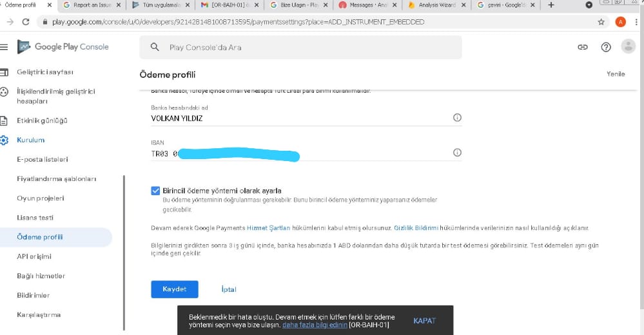This screenshot has width=644, height=335.
Task: Open Geliştirici sayfası in sidebar
Action: tap(45, 72)
